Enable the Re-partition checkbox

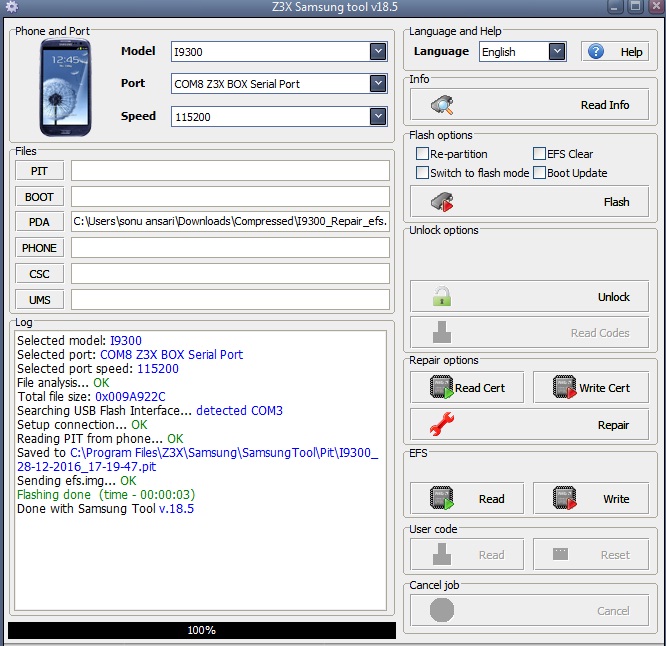(422, 153)
